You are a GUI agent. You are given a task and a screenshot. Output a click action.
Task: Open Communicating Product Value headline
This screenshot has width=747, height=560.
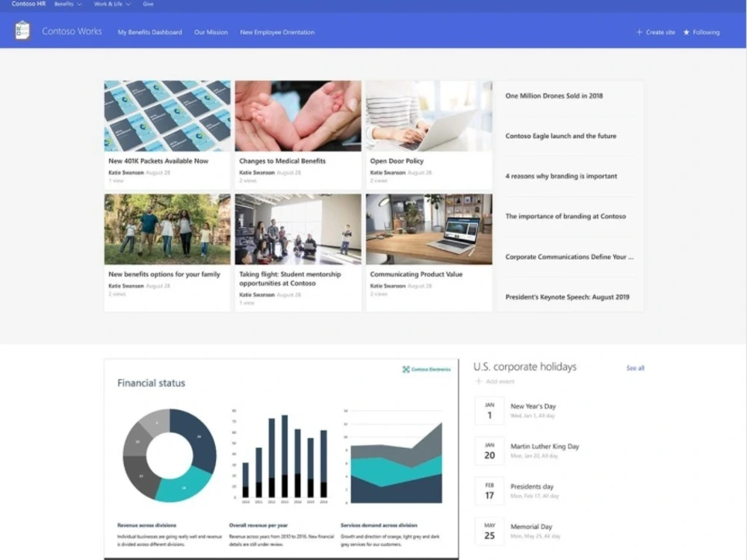pyautogui.click(x=416, y=274)
